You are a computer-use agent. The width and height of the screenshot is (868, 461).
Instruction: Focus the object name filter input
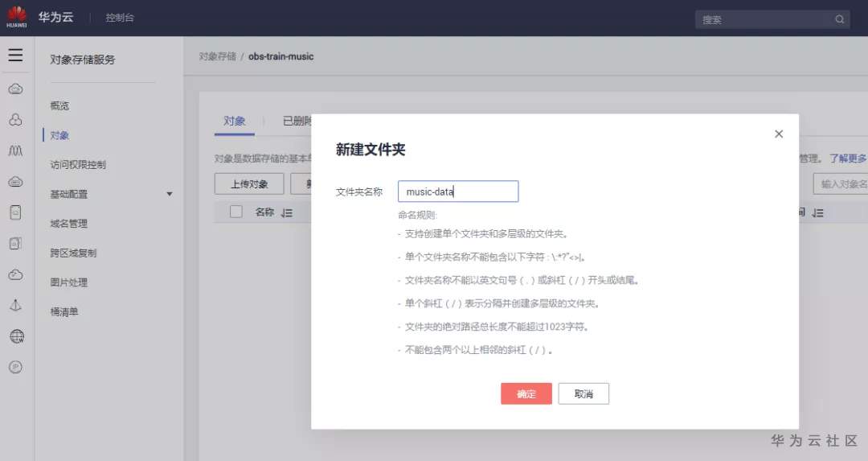click(x=841, y=184)
